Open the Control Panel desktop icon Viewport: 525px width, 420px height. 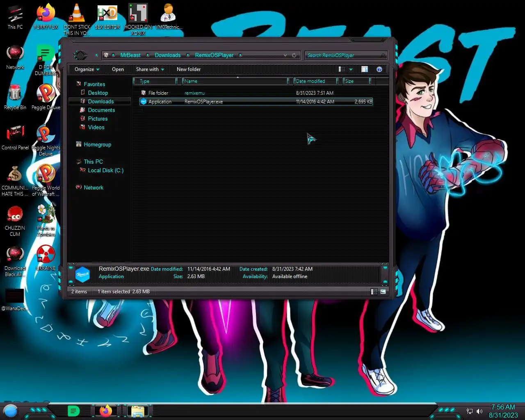(x=15, y=138)
